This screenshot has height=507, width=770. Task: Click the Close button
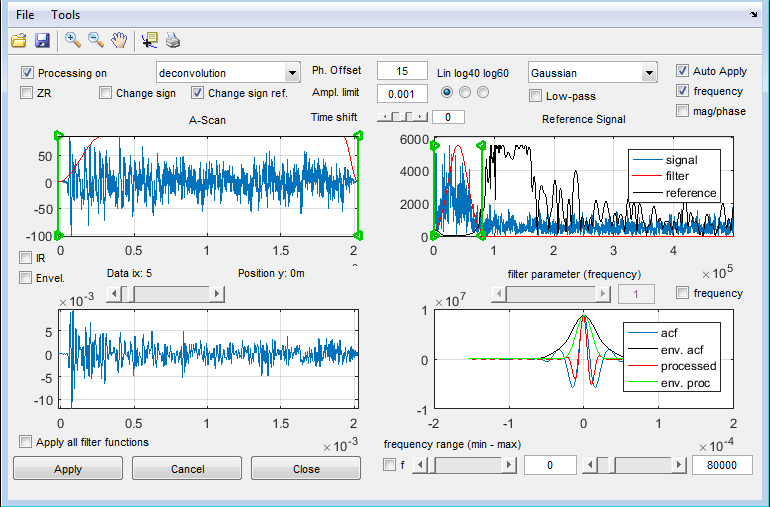[306, 469]
